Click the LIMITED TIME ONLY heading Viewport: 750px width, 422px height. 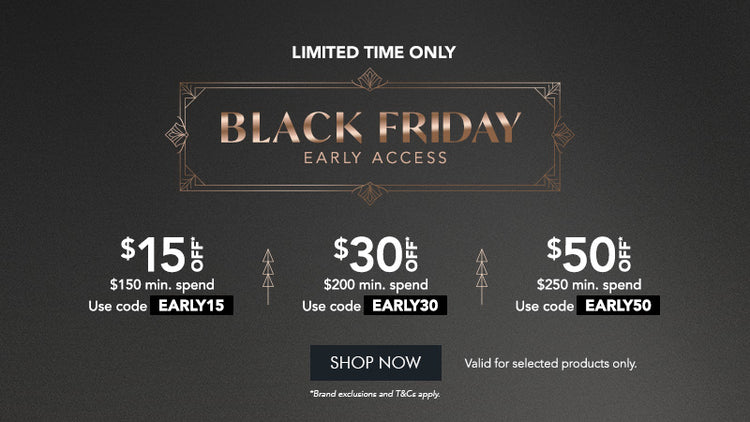click(374, 51)
